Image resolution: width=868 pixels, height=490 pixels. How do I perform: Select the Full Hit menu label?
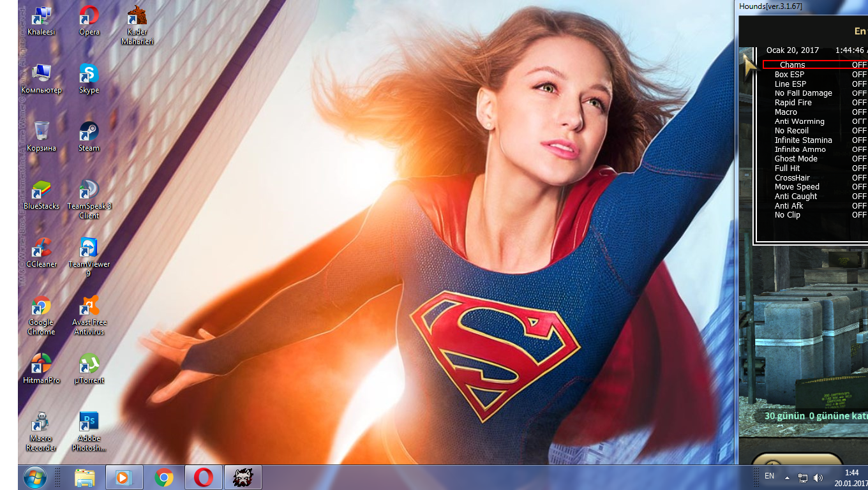click(787, 168)
